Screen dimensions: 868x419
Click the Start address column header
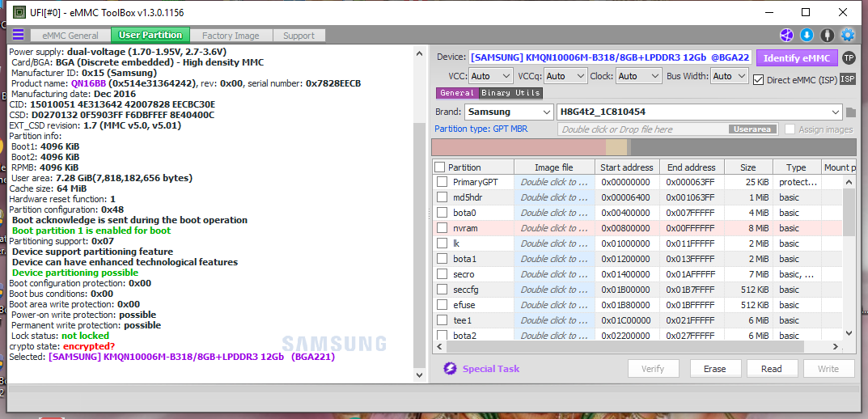coord(627,167)
